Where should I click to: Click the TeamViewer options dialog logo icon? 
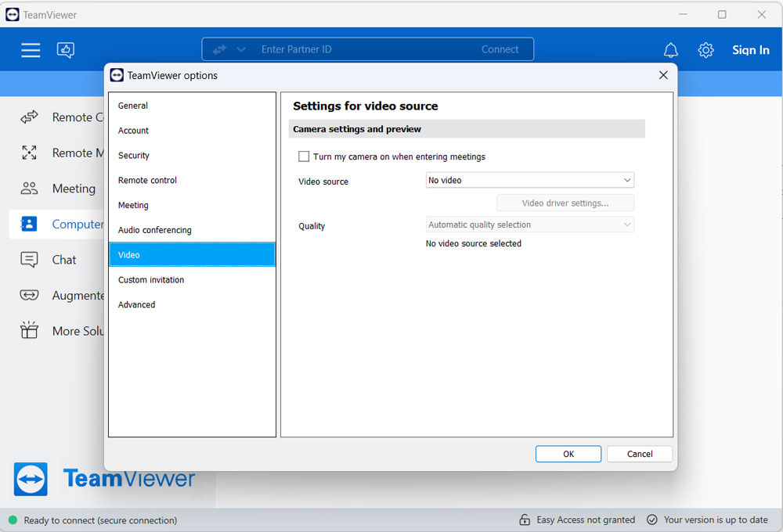pyautogui.click(x=117, y=75)
